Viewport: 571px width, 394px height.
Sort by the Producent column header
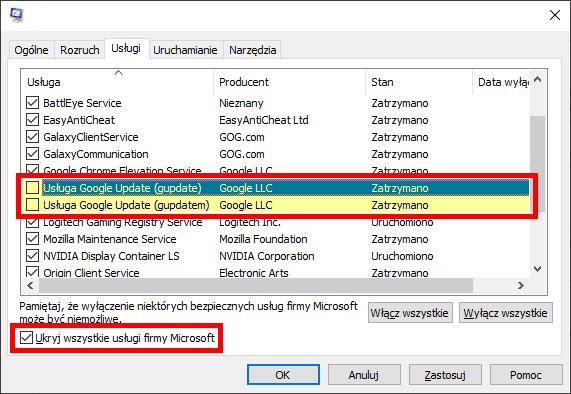290,82
